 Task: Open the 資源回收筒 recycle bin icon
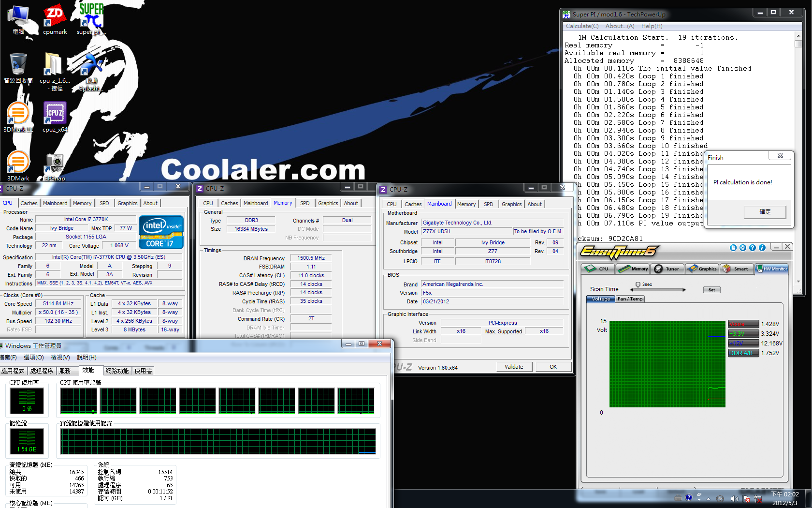pos(18,68)
